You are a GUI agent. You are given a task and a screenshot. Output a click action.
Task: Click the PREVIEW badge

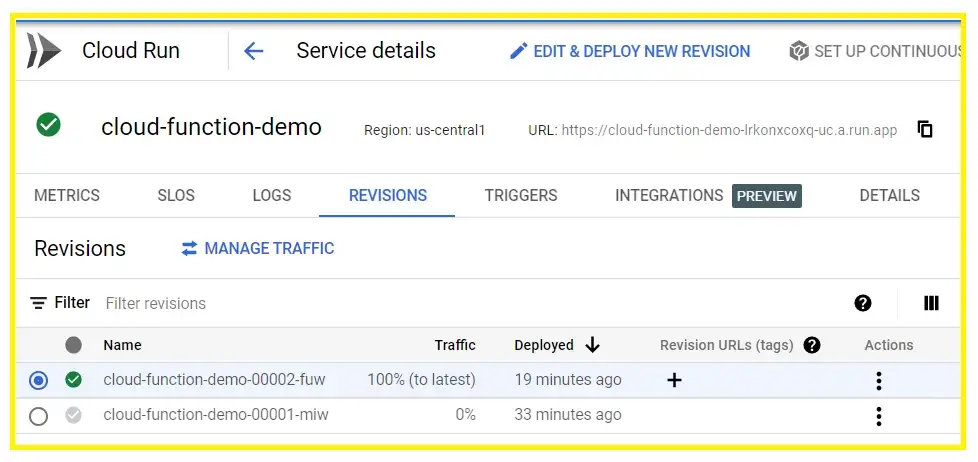tap(767, 196)
